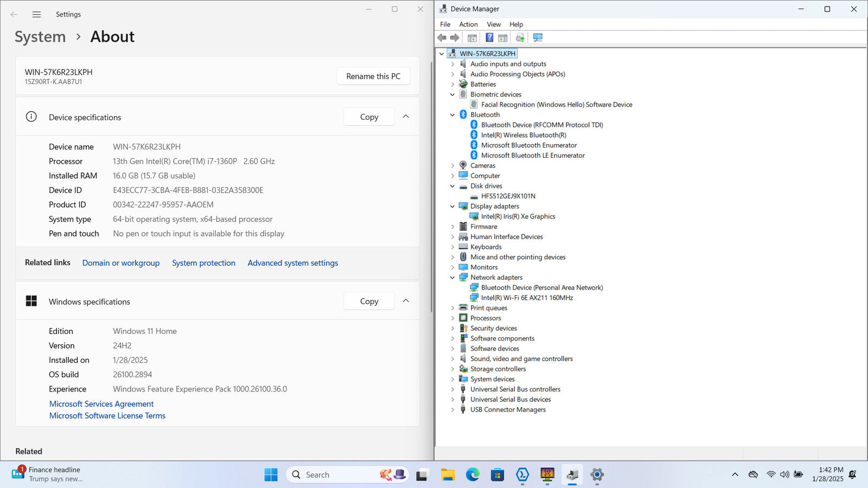Image resolution: width=868 pixels, height=488 pixels.
Task: Select Intel(R) Iris(R) Xe Graphics adapter
Action: 518,216
